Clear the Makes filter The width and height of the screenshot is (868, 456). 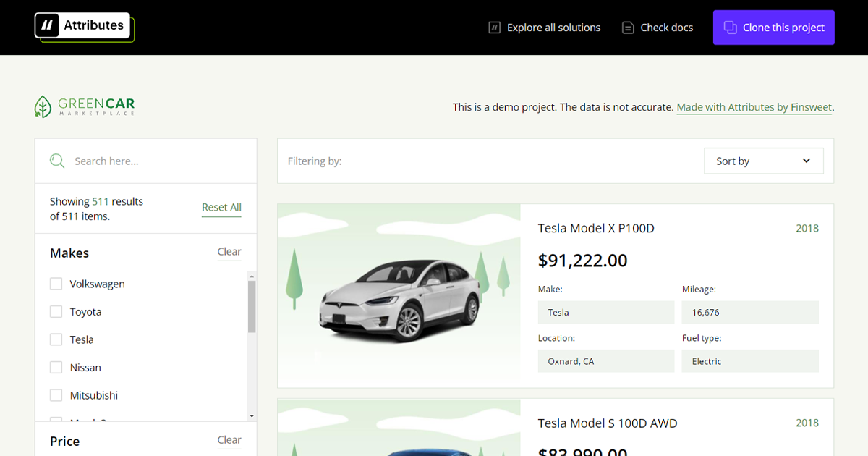(x=229, y=252)
